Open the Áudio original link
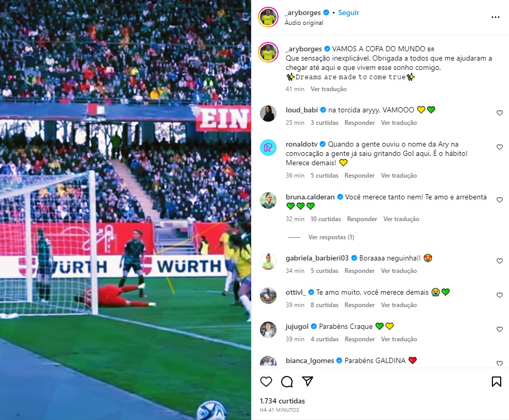Viewport: 509px width, 420px height. pyautogui.click(x=304, y=23)
